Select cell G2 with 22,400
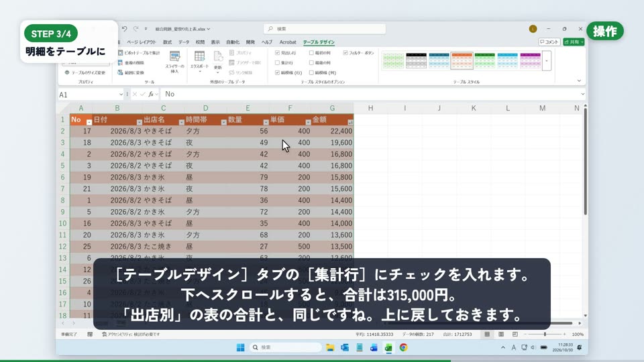 click(x=332, y=131)
